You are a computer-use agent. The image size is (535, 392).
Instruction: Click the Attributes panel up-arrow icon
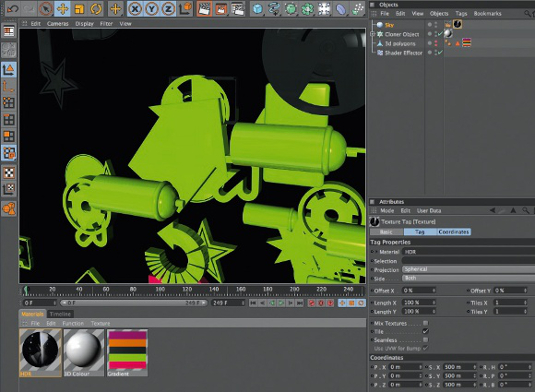(x=513, y=210)
